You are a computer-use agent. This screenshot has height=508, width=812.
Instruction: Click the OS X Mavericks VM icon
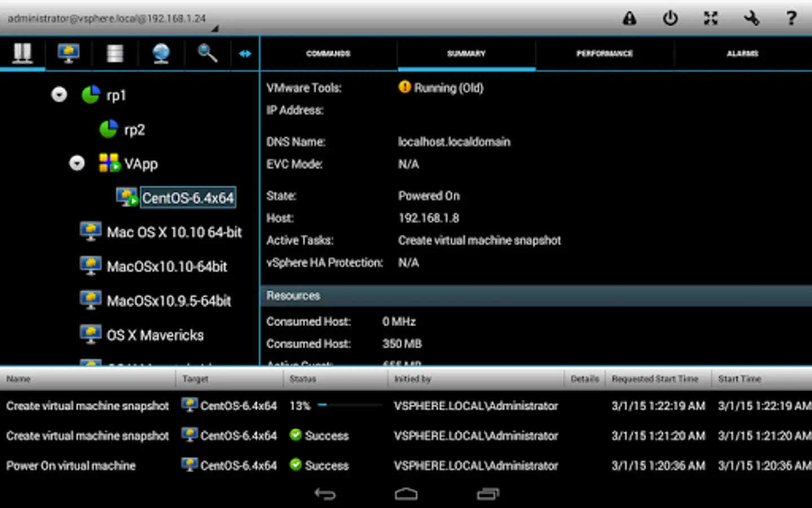click(x=91, y=335)
